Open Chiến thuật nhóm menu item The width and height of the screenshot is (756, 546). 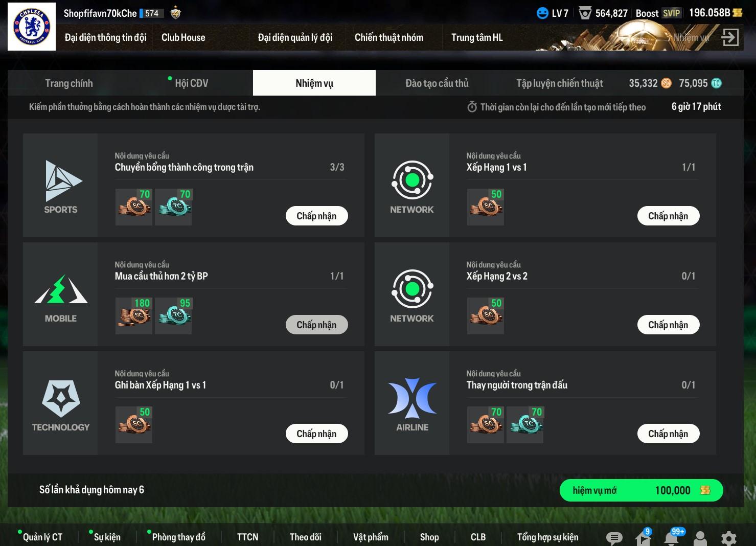[x=389, y=37]
